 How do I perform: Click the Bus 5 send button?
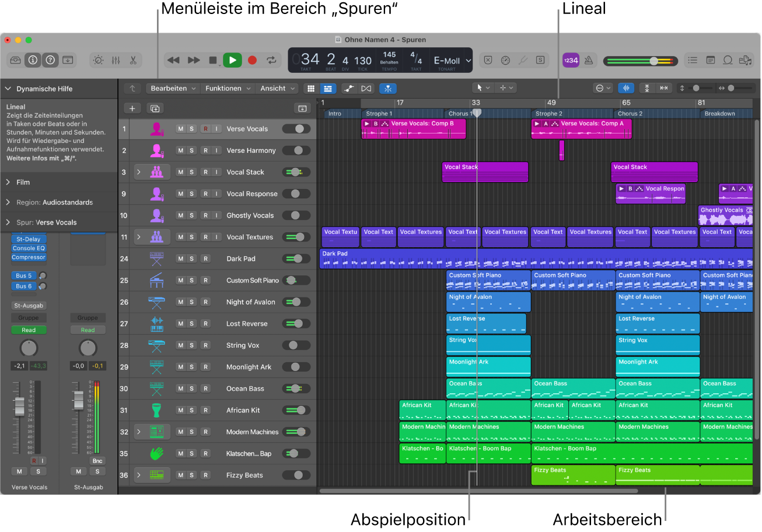(x=24, y=275)
